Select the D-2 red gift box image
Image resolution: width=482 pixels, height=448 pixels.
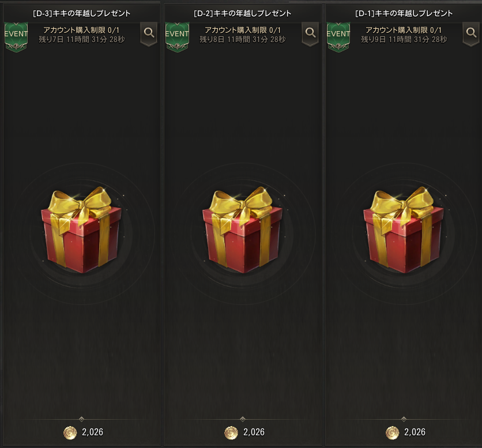(243, 230)
